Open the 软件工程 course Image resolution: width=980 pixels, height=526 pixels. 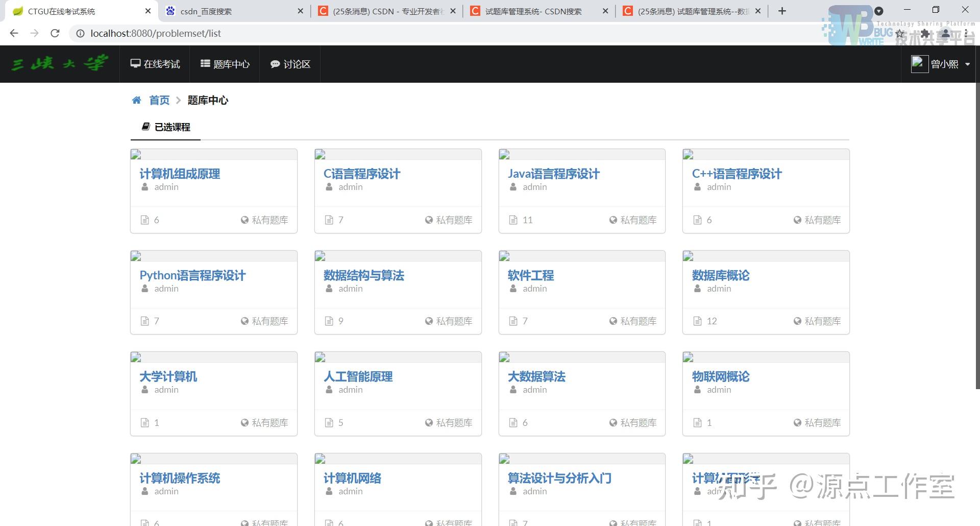coord(531,275)
